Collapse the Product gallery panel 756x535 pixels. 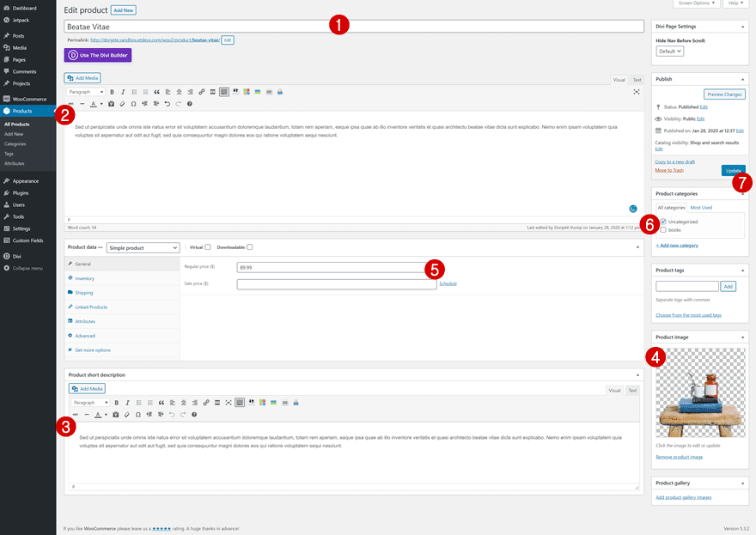pyautogui.click(x=742, y=483)
